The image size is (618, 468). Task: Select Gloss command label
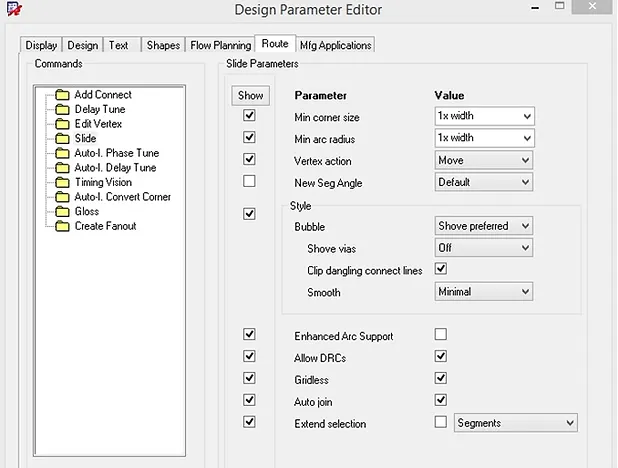pyautogui.click(x=87, y=211)
